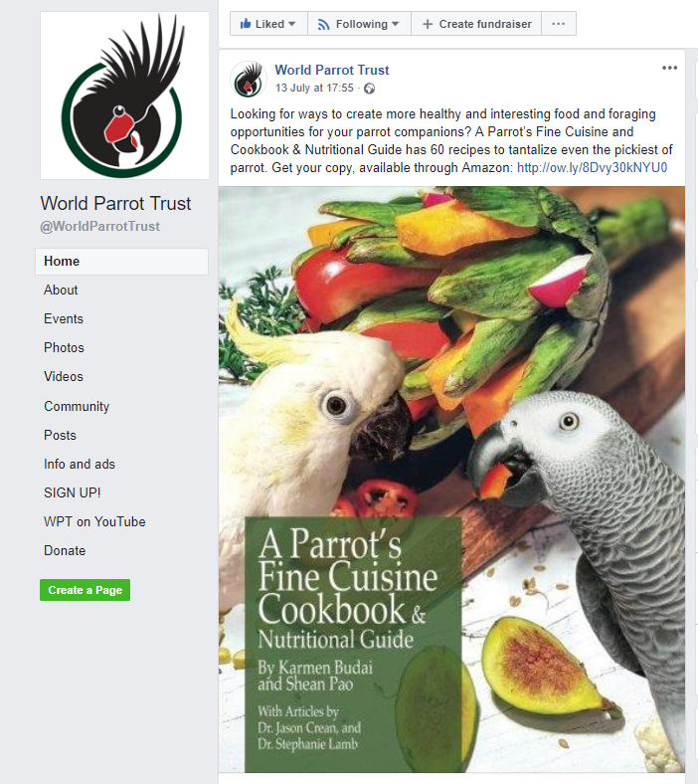The height and width of the screenshot is (784, 698).
Task: Open the post's three-dot options menu
Action: 669,68
